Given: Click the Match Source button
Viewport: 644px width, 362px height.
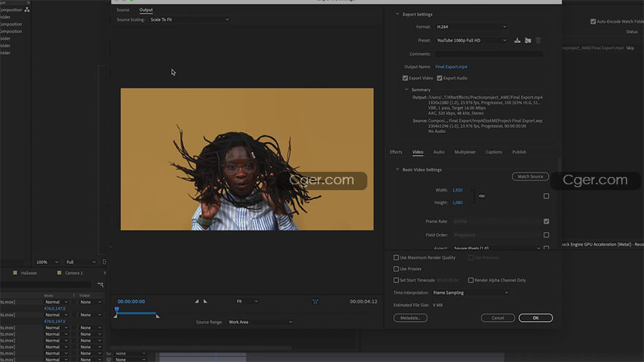Looking at the screenshot, I should point(531,176).
